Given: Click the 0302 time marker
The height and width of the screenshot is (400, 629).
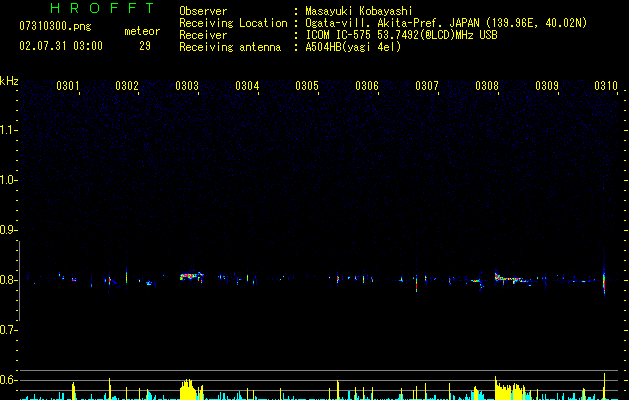Looking at the screenshot, I should point(127,86).
